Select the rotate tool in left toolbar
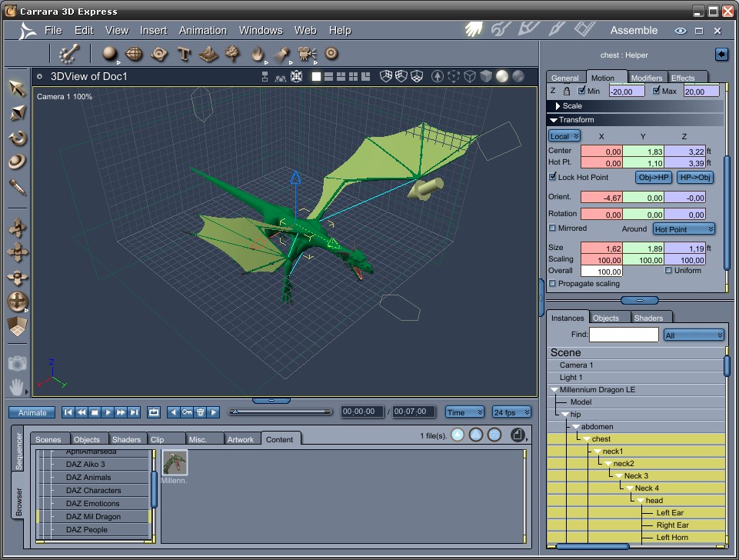This screenshot has width=739, height=560. [x=17, y=138]
